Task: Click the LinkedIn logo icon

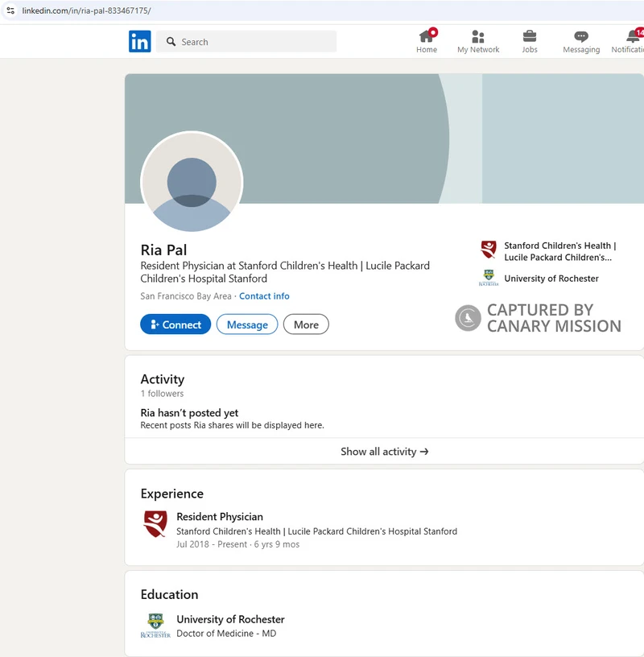Action: pyautogui.click(x=139, y=41)
